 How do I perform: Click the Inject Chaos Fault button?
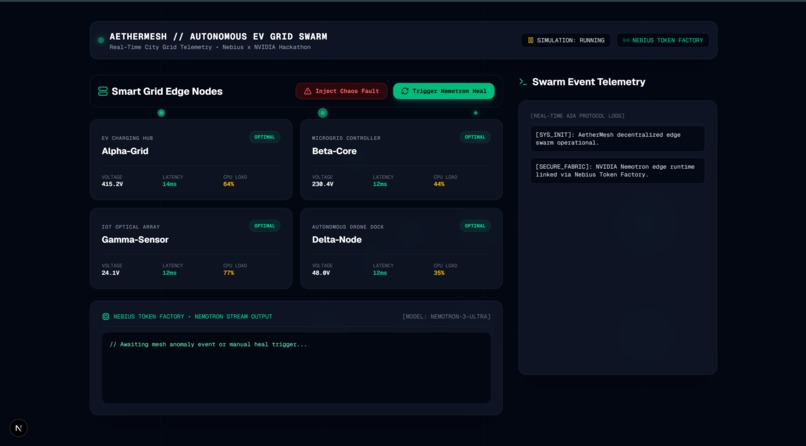(x=341, y=91)
